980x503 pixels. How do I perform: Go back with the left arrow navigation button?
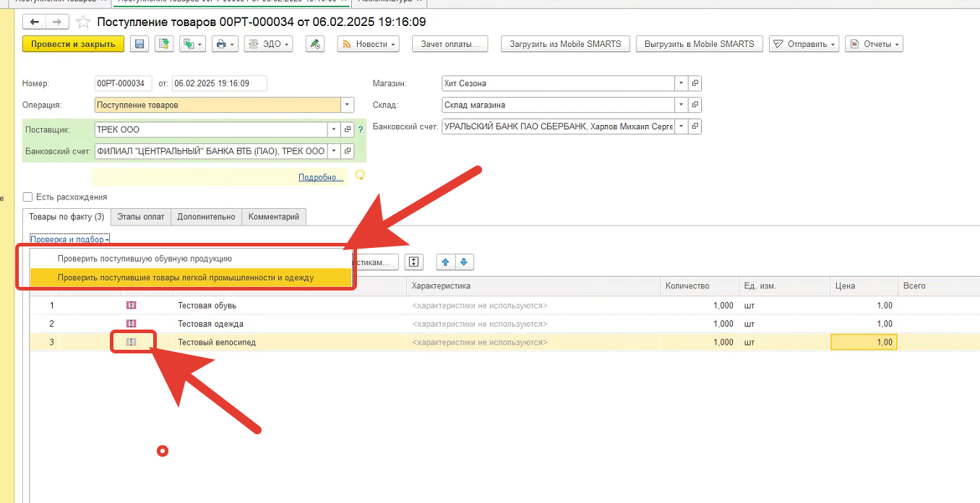click(x=35, y=22)
